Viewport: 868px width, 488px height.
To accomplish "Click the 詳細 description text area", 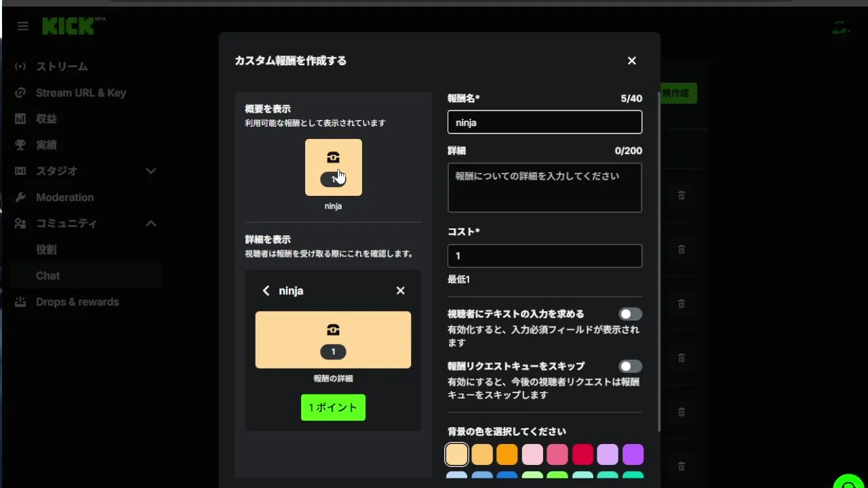I will 545,188.
